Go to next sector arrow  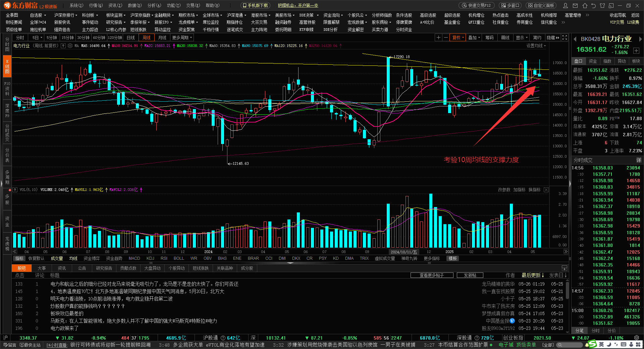point(640,39)
